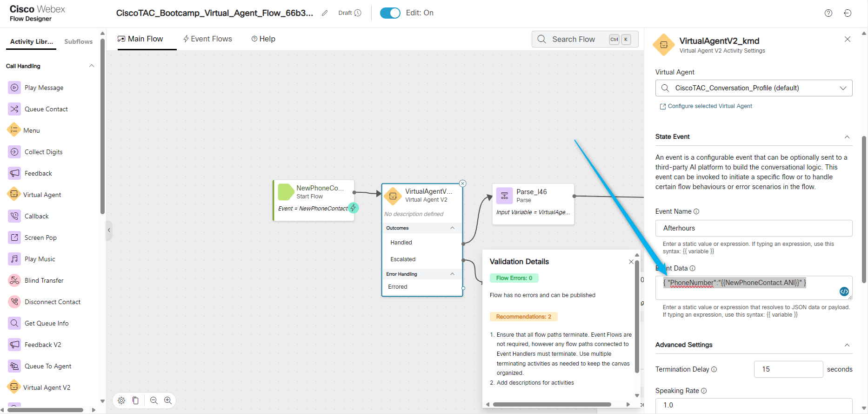This screenshot has width=868, height=414.
Task: Open the Event Flows tab
Action: pyautogui.click(x=207, y=39)
